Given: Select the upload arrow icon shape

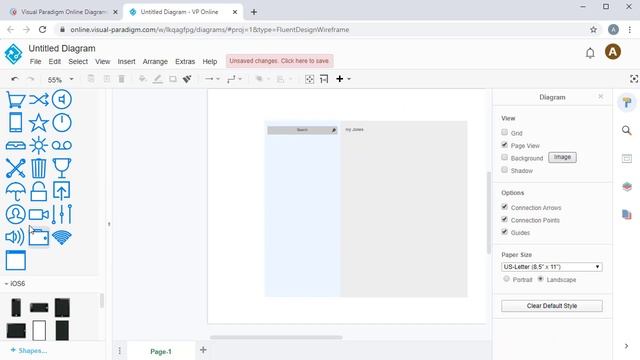Looking at the screenshot, I should 62,191.
